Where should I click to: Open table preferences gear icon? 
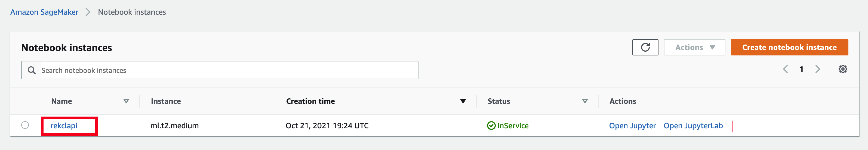(x=842, y=69)
